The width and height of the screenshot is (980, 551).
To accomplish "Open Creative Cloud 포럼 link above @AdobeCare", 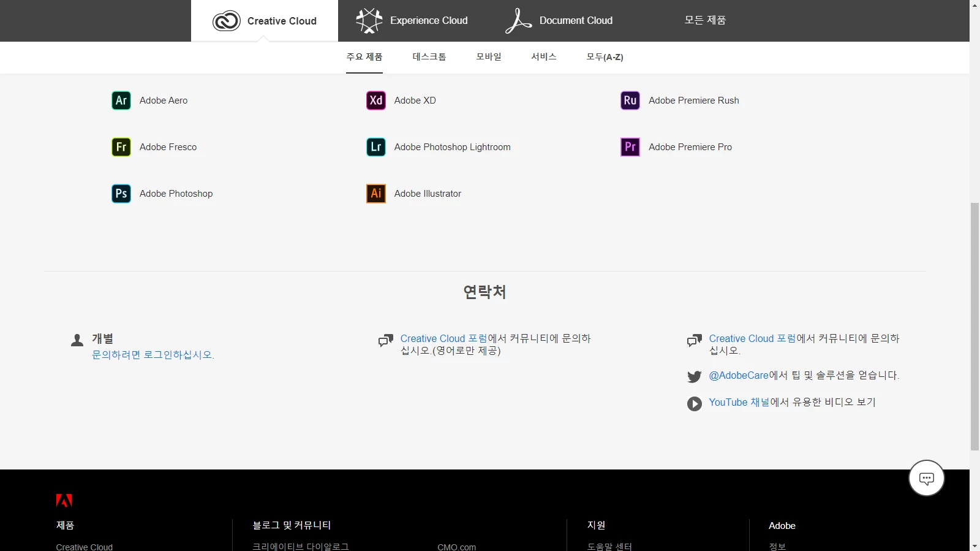I will click(x=752, y=339).
